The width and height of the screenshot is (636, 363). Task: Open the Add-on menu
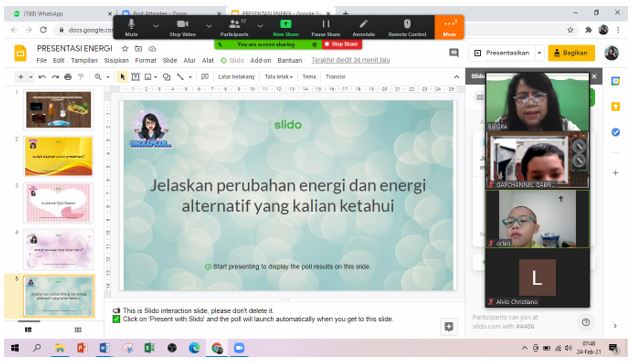point(260,60)
